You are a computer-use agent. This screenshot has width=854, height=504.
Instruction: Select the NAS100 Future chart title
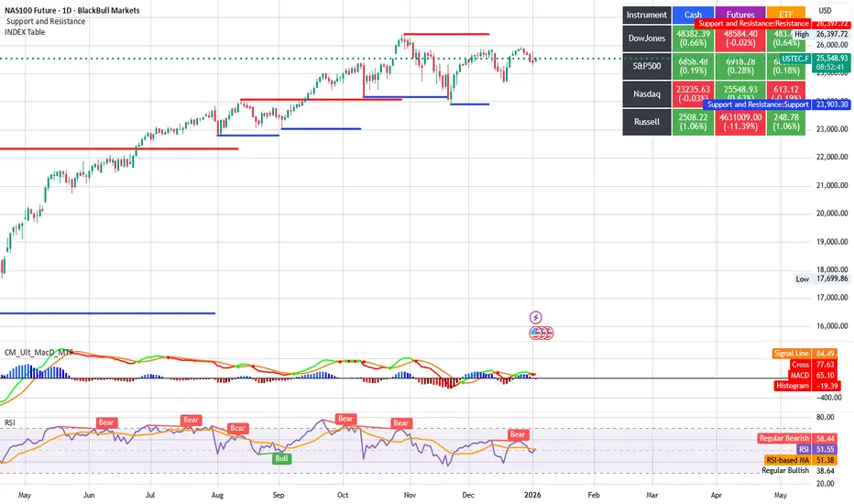pyautogui.click(x=71, y=10)
